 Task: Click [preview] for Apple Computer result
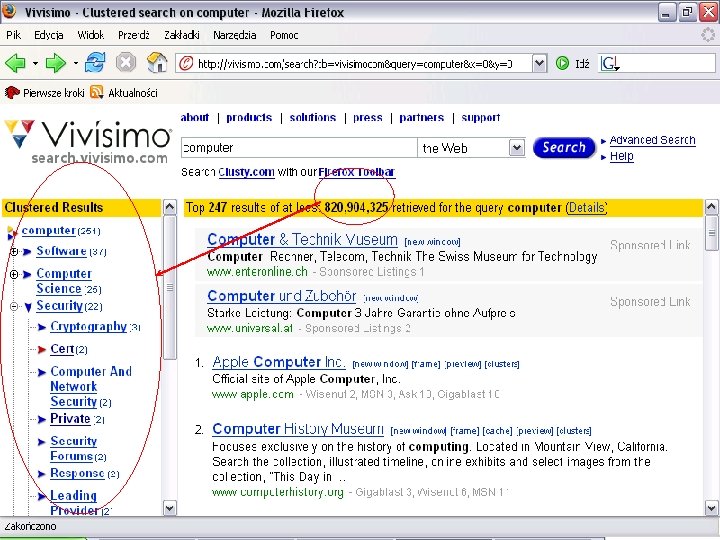click(x=462, y=364)
